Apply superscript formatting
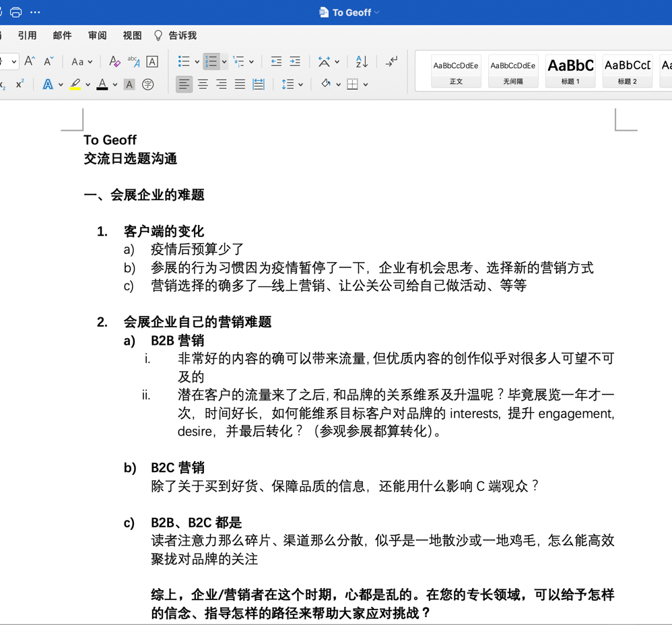Screen dimensions: 672x625 tap(20, 84)
